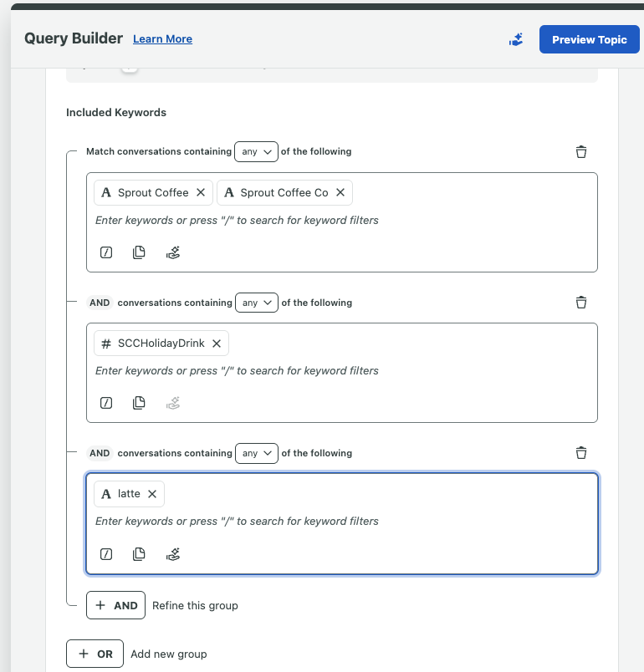The height and width of the screenshot is (672, 644).
Task: Open the Learn More link
Action: [162, 38]
